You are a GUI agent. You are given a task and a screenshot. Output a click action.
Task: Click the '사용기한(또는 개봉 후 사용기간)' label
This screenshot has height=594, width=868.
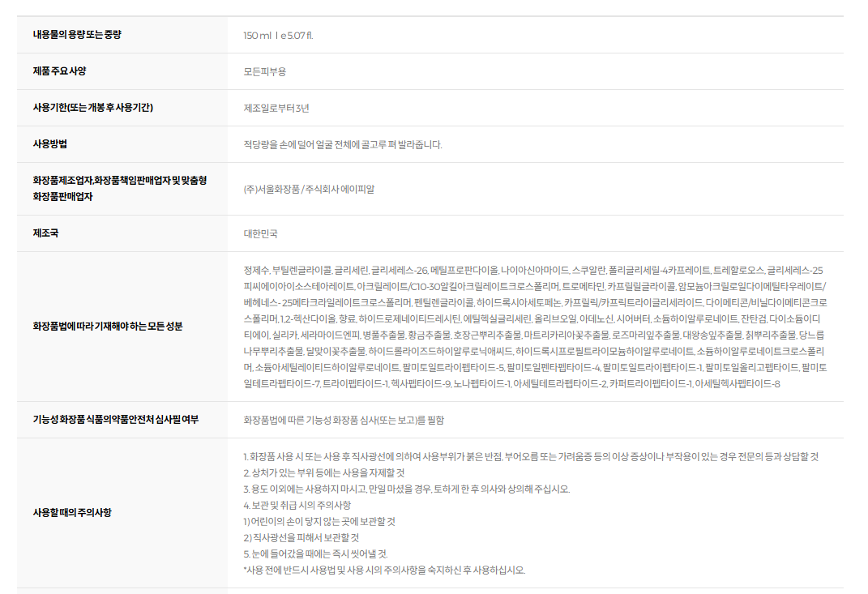point(93,108)
